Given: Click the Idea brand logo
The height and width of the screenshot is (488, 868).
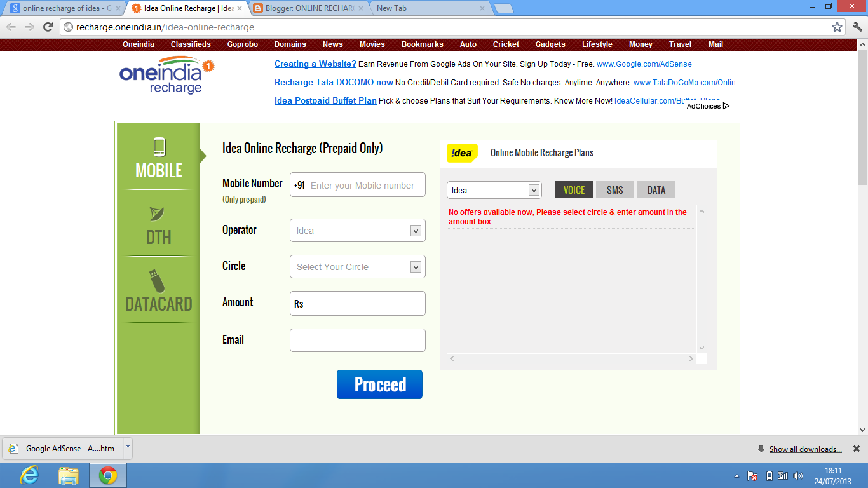Looking at the screenshot, I should pyautogui.click(x=462, y=153).
